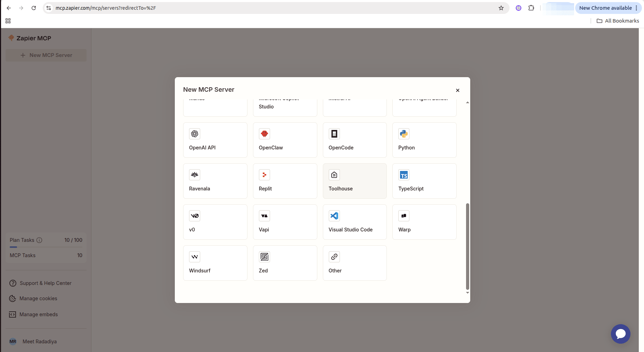
Task: Click the Zed logo icon
Action: click(264, 257)
